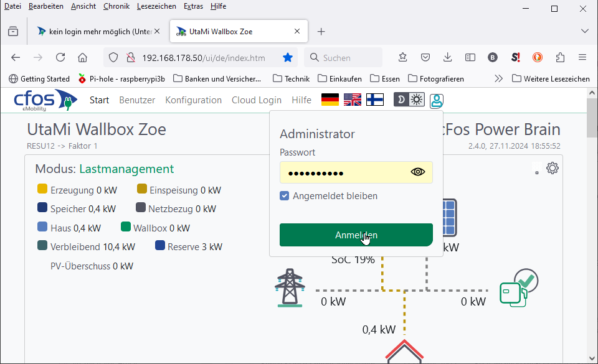Image resolution: width=598 pixels, height=364 pixels.
Task: Open Getting Started bookmark
Action: point(39,79)
